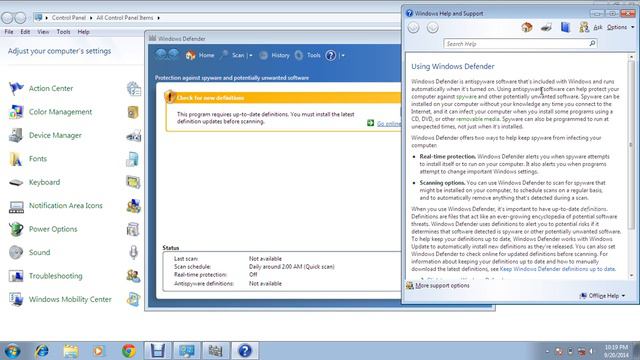The width and height of the screenshot is (640, 360).
Task: Go forward in Windows Defender navigation
Action: 174,55
